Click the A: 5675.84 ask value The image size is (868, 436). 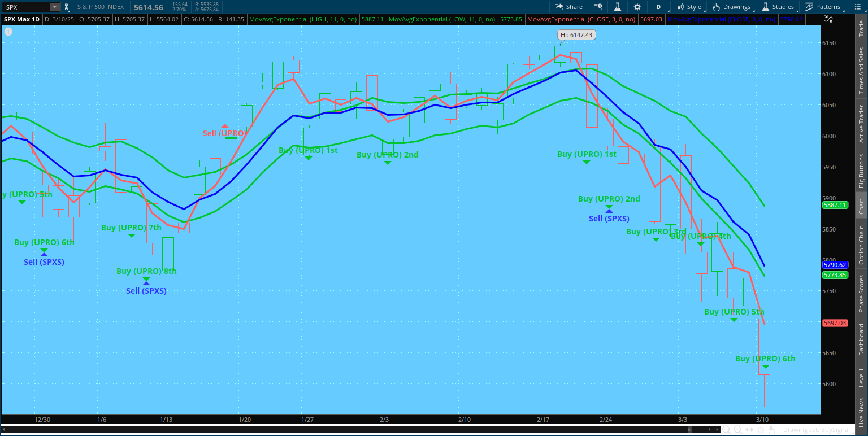(x=206, y=10)
